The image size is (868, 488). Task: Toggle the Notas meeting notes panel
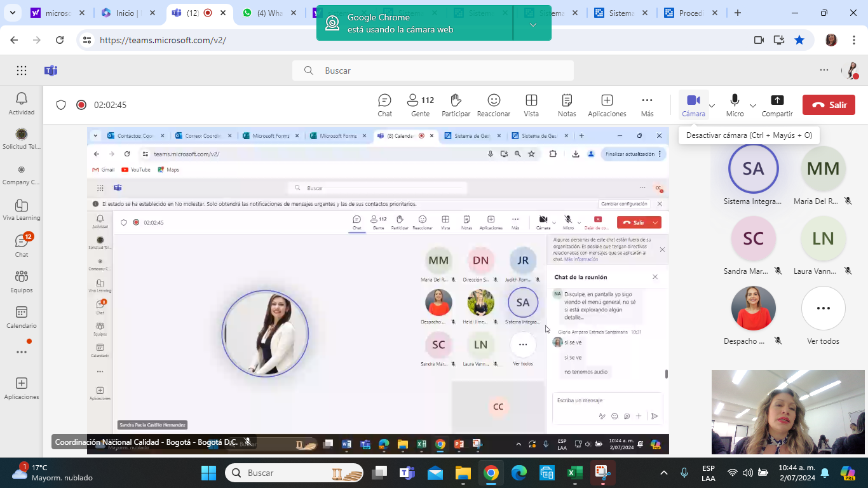point(567,105)
